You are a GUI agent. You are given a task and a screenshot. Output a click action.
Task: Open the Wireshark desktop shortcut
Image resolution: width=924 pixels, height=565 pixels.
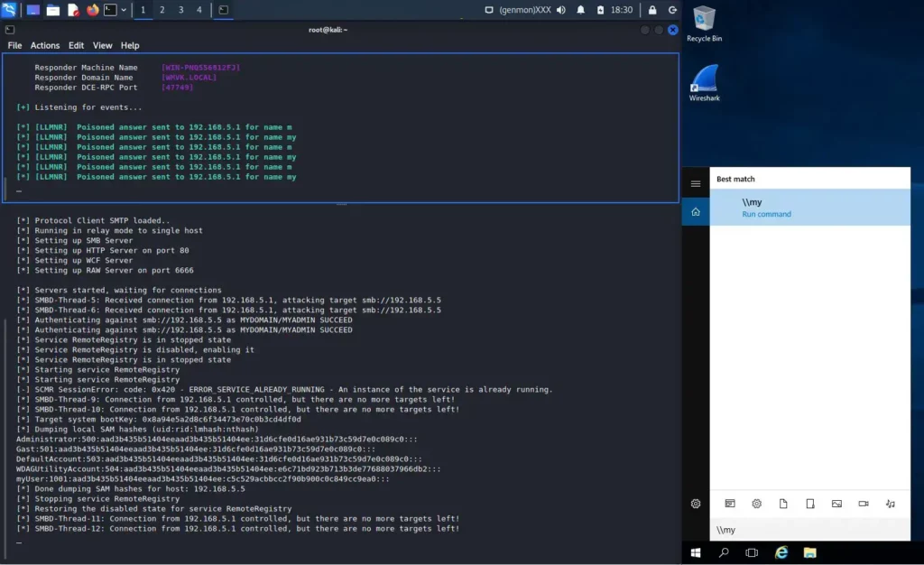[705, 83]
